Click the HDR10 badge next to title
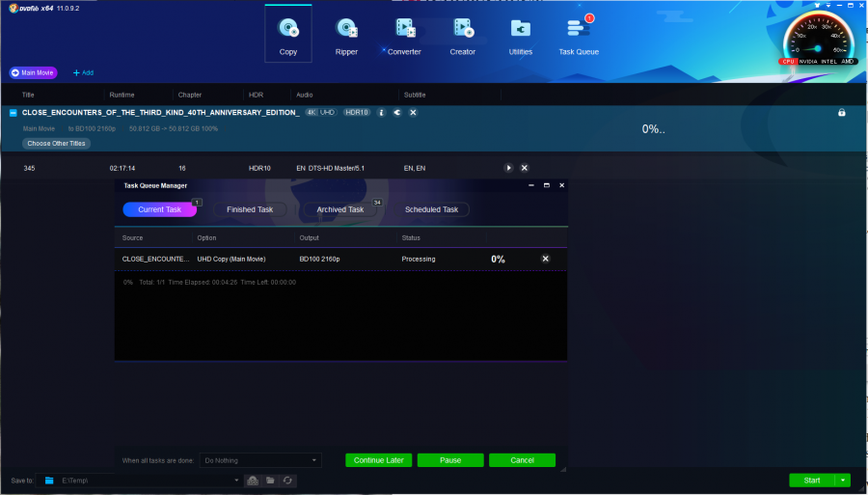Screen dimensions: 868x495 click(357, 112)
